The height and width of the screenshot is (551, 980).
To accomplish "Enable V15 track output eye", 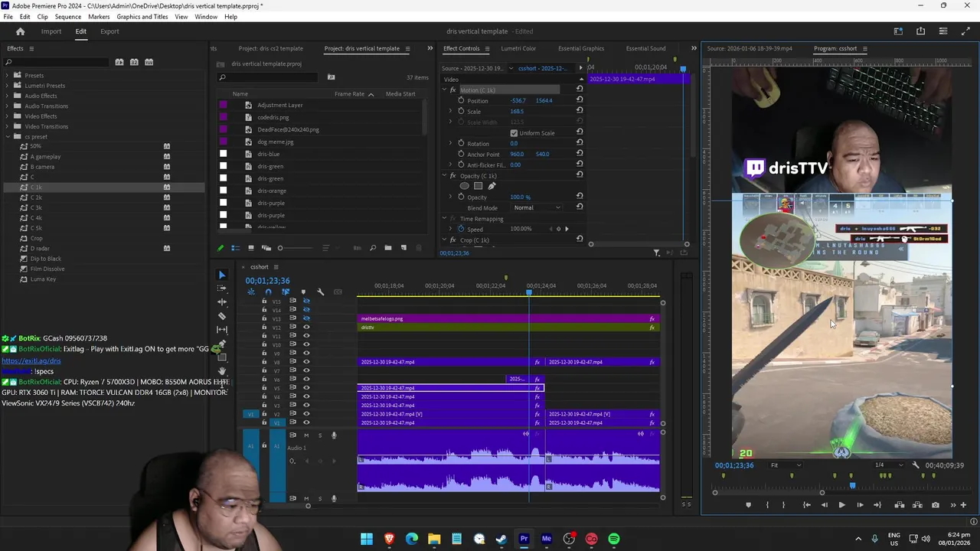I will [x=306, y=302].
